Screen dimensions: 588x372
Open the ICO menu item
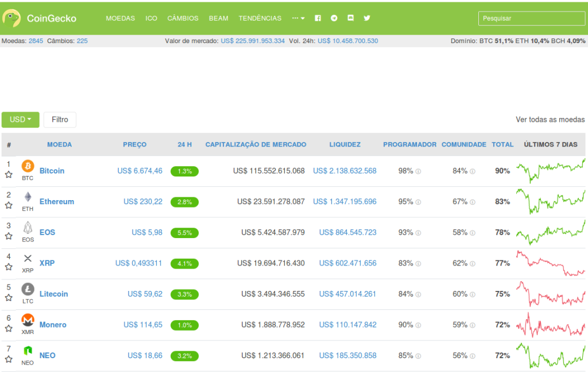[151, 18]
